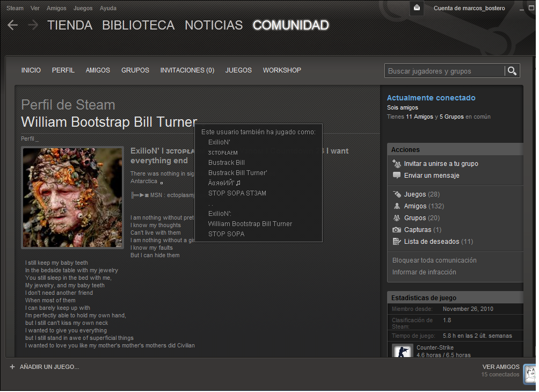Open Cuenta de marcos_bostero account link

[469, 8]
